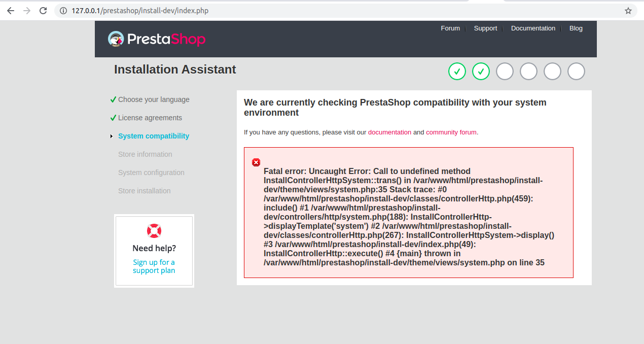
Task: Click the last empty progress circle
Action: (x=576, y=72)
